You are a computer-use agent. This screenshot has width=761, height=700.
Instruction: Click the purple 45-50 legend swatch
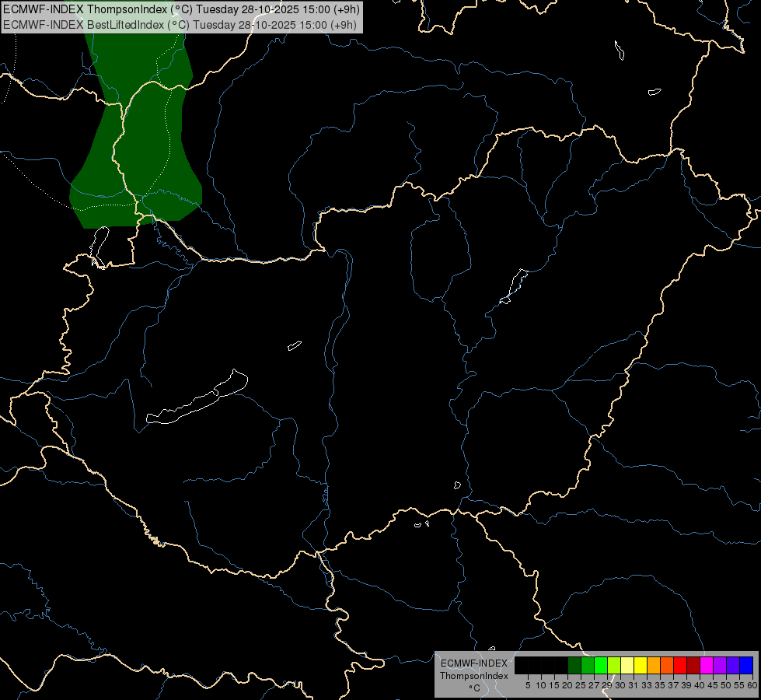coord(720,666)
